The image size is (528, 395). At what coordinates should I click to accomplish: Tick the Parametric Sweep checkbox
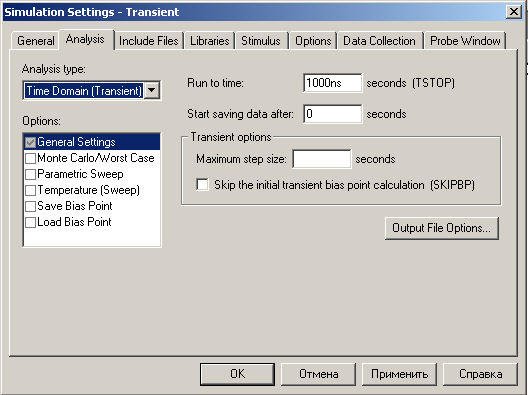click(30, 174)
